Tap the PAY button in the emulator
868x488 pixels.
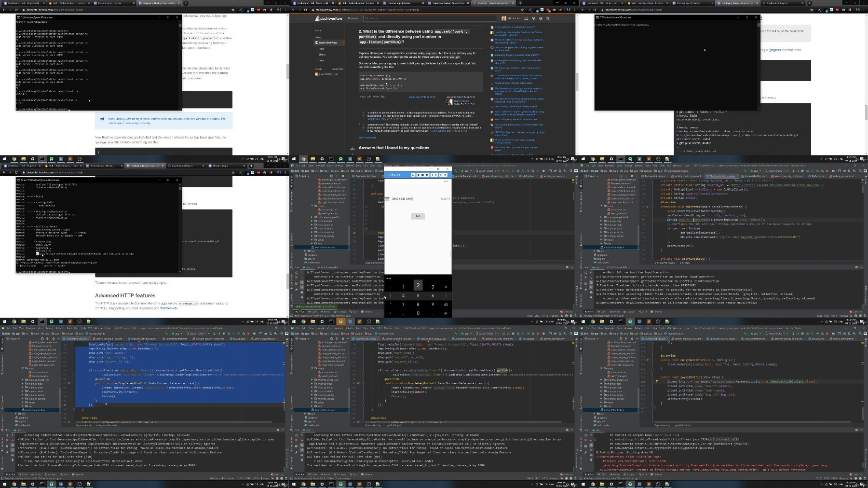418,216
